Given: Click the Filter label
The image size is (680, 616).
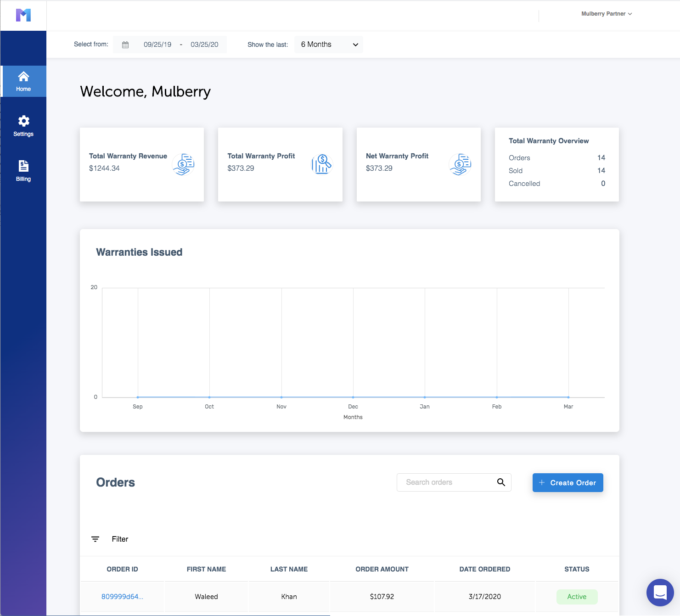Looking at the screenshot, I should 120,539.
